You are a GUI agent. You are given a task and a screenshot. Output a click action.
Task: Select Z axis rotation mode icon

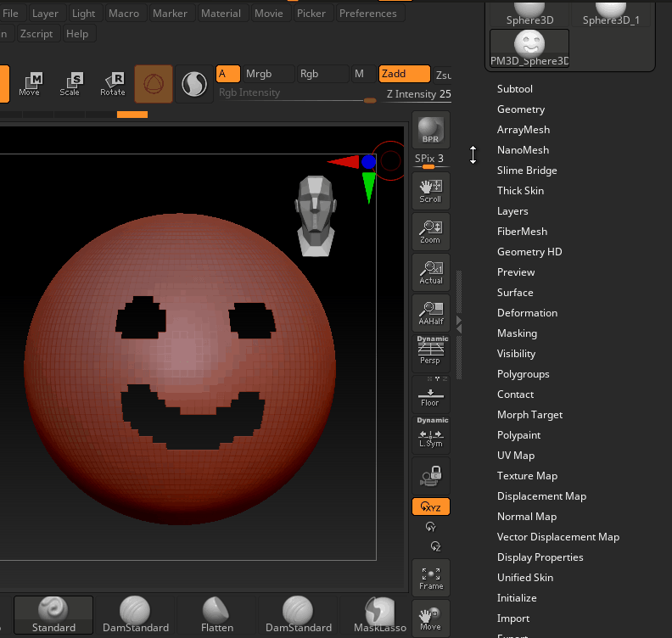[435, 546]
